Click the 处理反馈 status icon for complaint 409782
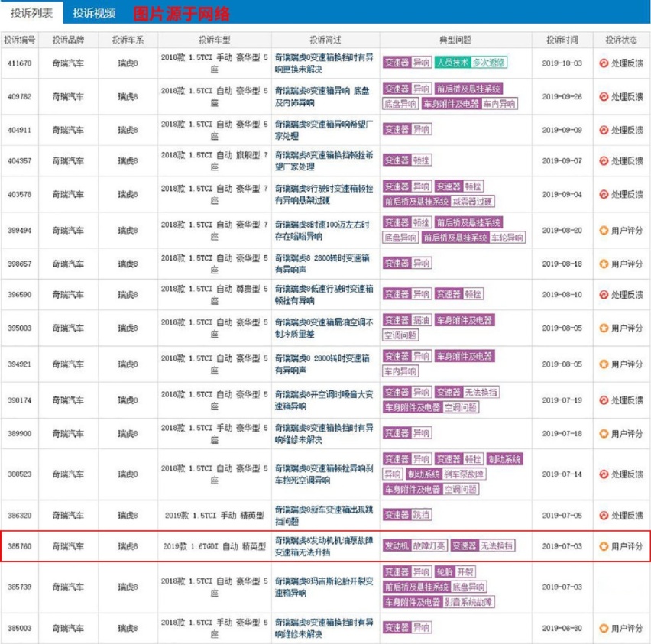 604,97
